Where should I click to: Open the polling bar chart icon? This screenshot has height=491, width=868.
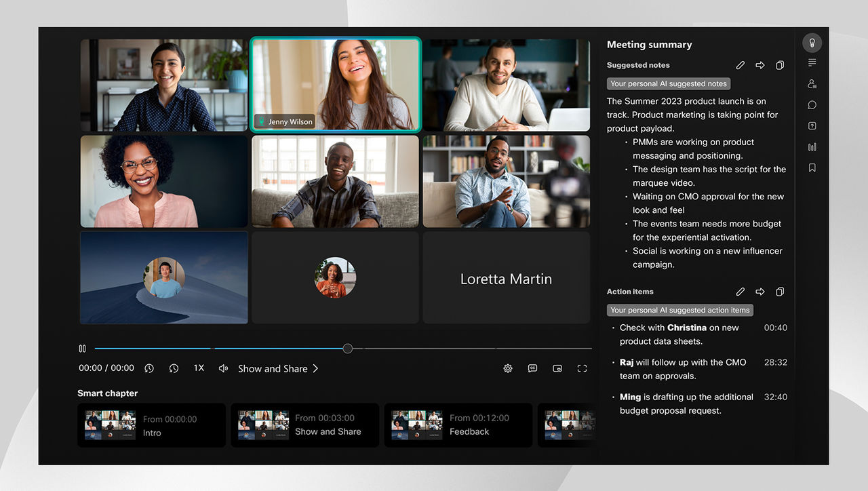click(812, 146)
